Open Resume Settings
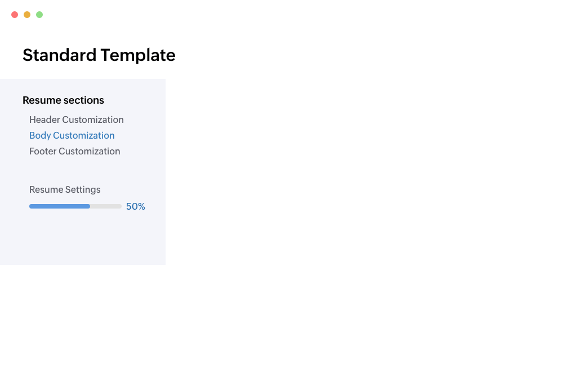The width and height of the screenshot is (588, 372). point(65,189)
